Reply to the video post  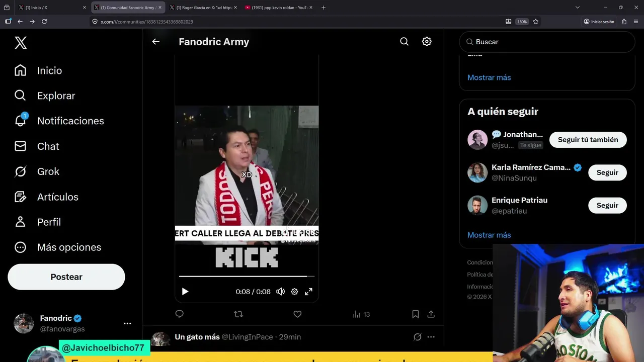[179, 314]
